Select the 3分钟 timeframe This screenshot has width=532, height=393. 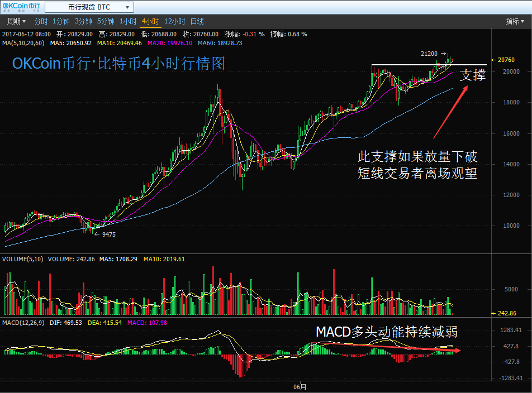[x=83, y=21]
